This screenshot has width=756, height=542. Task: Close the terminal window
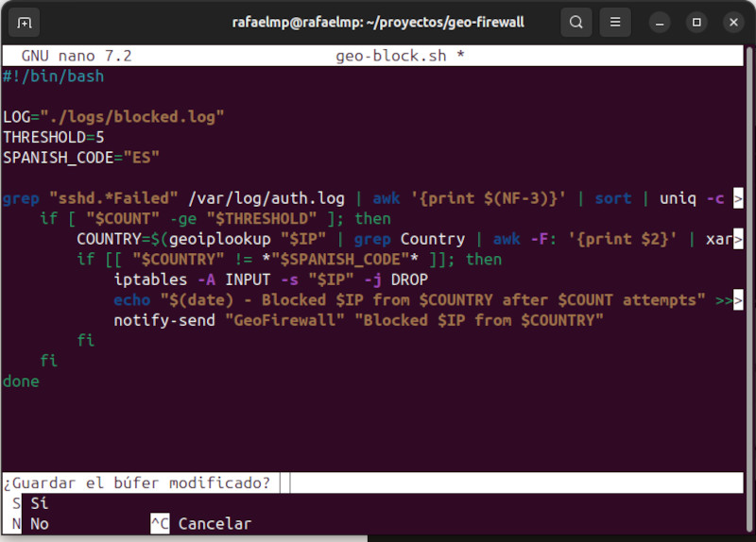733,23
